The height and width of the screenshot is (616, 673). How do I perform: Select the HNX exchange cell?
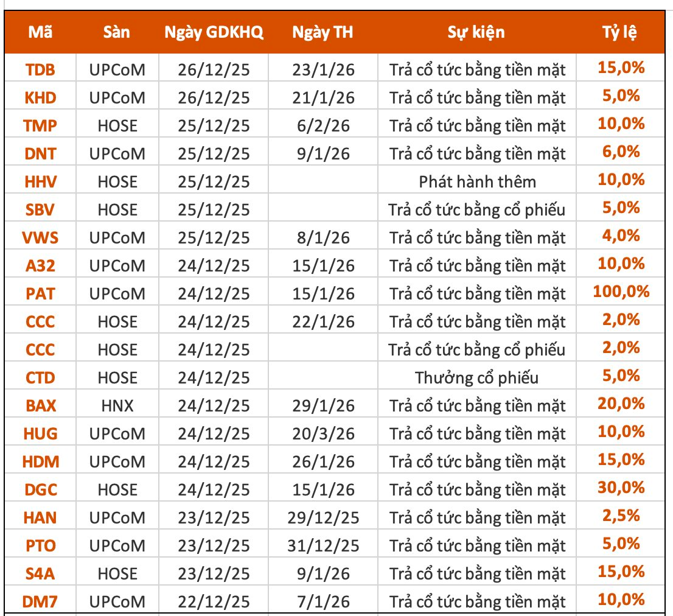[117, 406]
